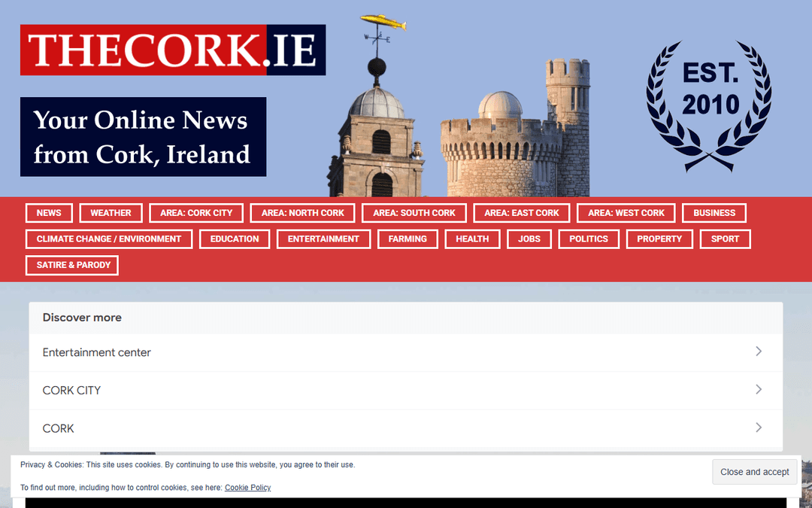
Task: Open the SATIRE & PARODY section
Action: tap(72, 265)
